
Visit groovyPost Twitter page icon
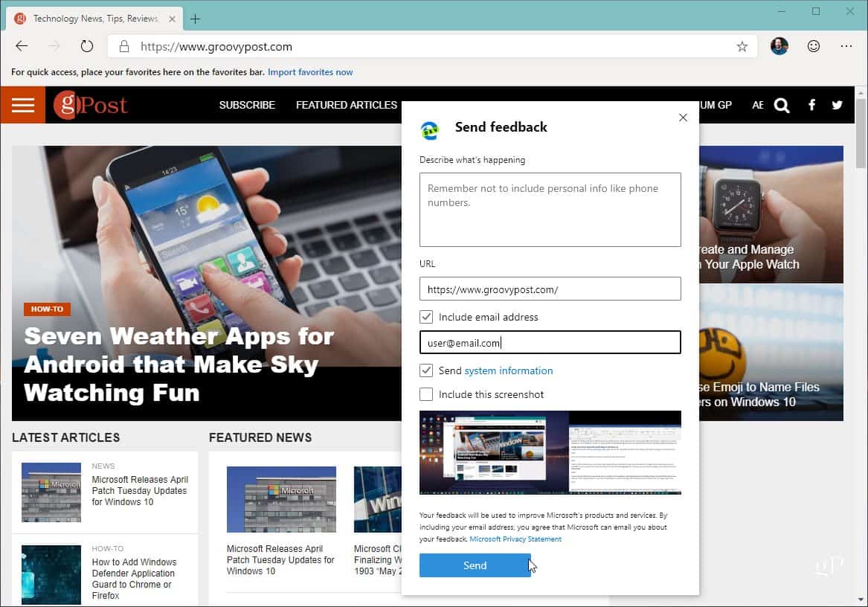tap(837, 105)
